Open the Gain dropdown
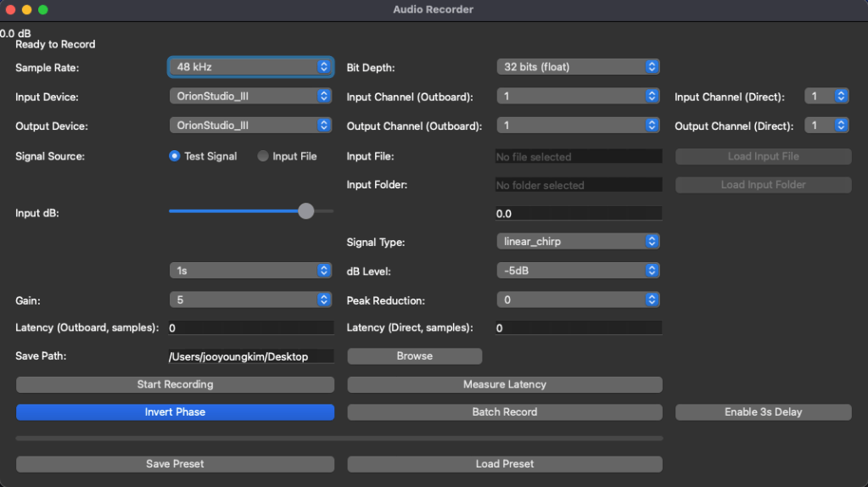The height and width of the screenshot is (487, 868). point(250,299)
